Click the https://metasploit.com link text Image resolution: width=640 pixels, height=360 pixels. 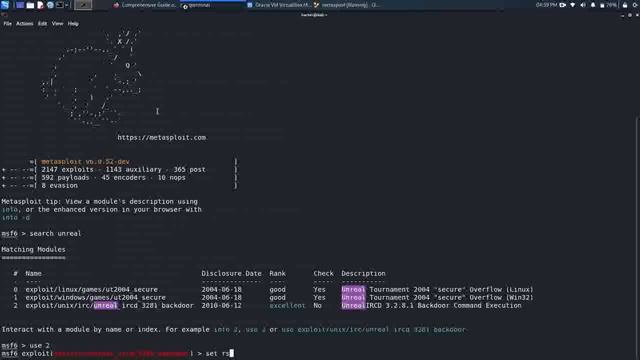162,138
